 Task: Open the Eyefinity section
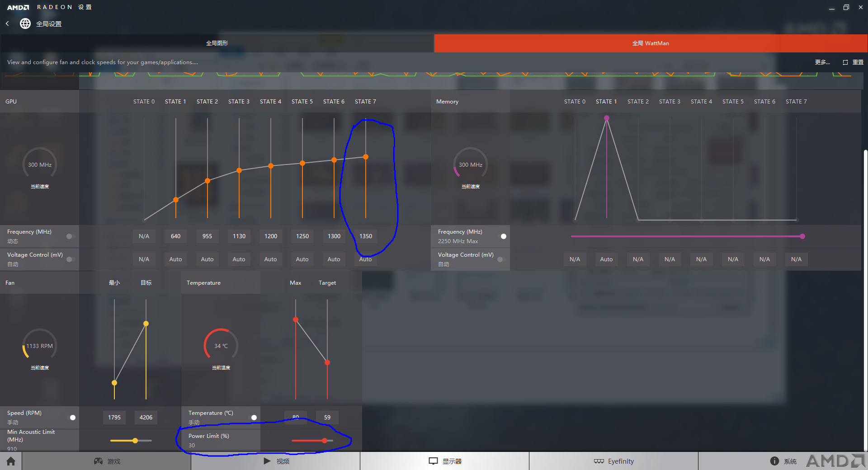614,461
